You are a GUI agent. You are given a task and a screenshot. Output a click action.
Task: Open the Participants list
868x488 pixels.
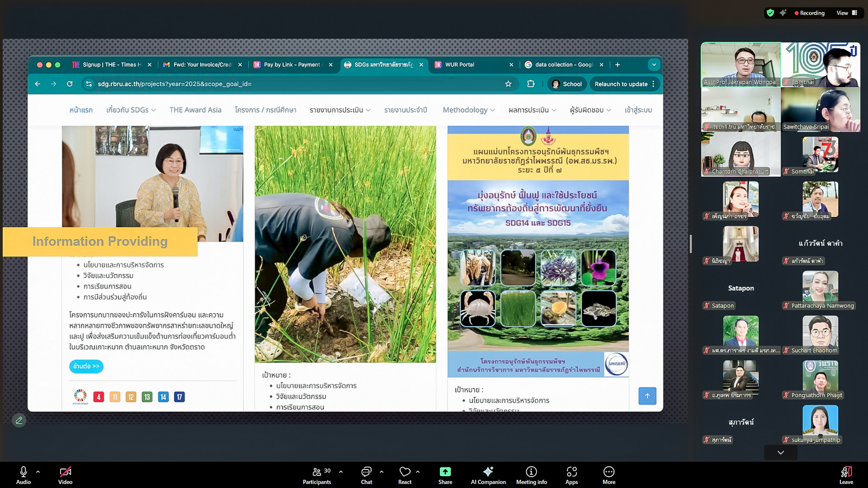[317, 475]
